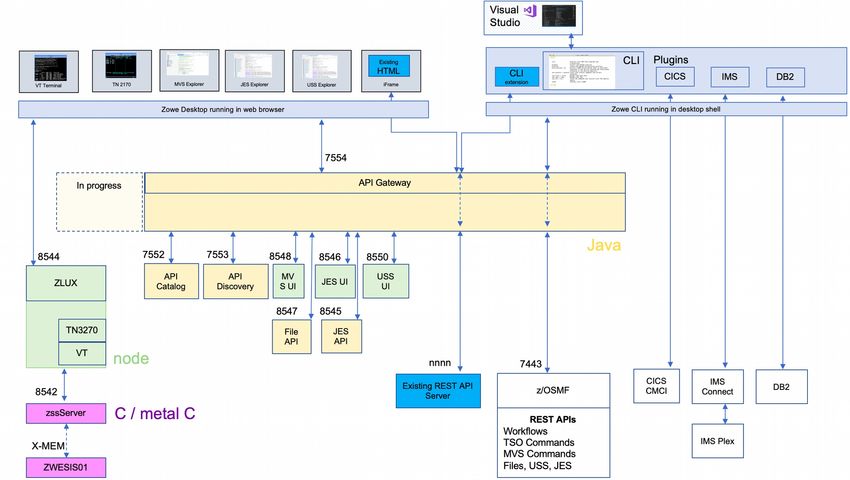Click the zssServer magenta box
Image resolution: width=850 pixels, height=480 pixels.
(x=66, y=413)
